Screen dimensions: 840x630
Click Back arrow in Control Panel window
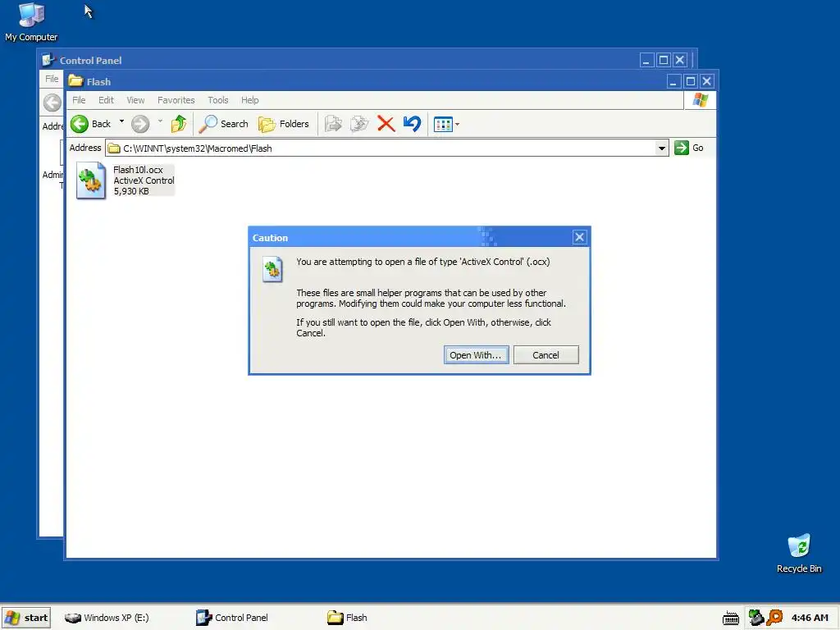tap(52, 103)
